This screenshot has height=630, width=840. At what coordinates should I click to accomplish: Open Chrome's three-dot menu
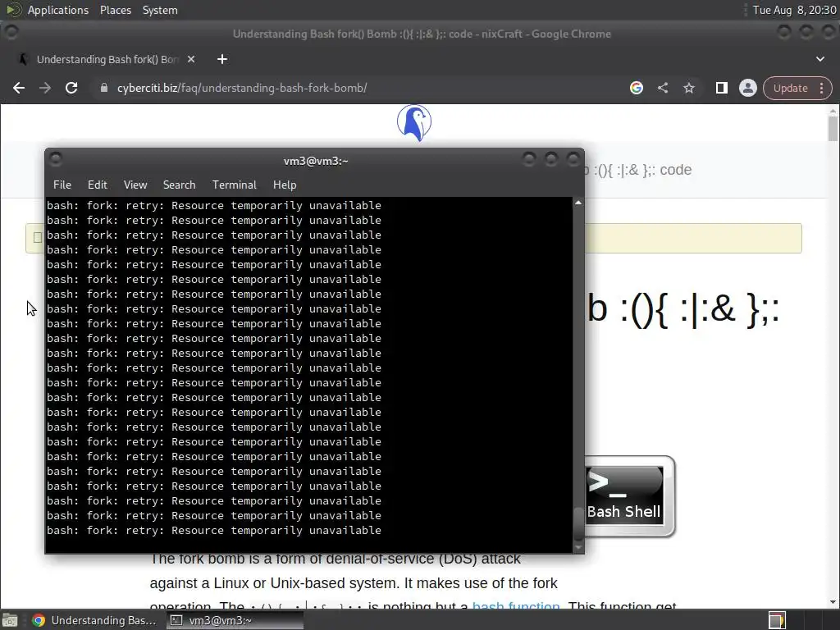coord(822,89)
